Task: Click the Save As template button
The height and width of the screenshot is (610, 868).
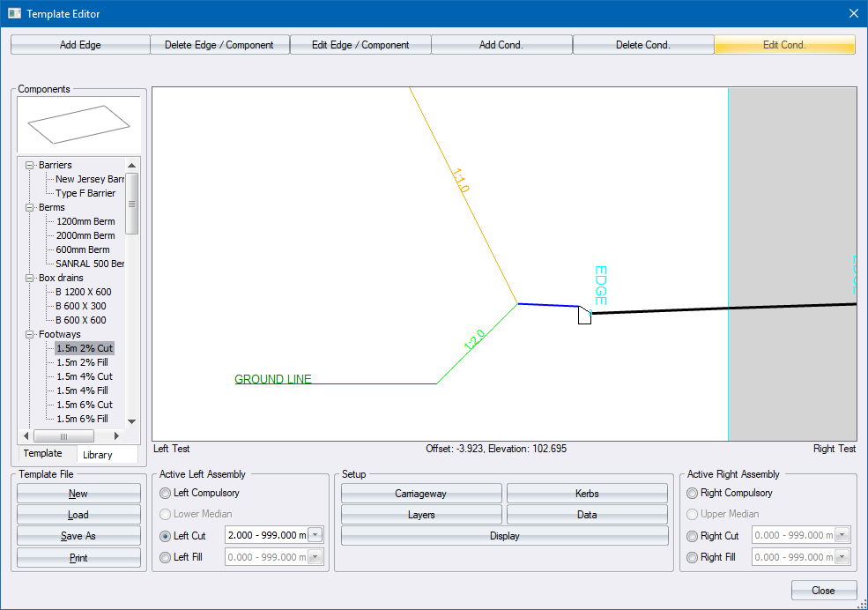Action: 78,536
